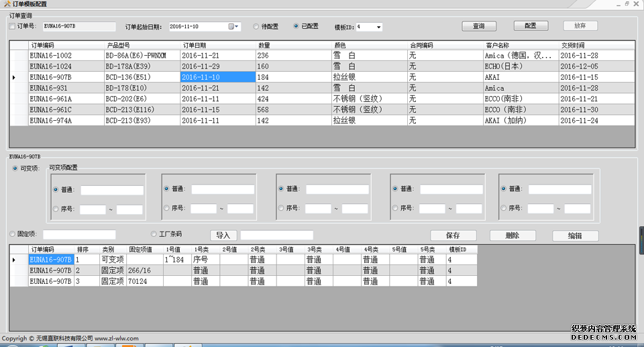Enable the 订单号 checkbox

(x=12, y=27)
